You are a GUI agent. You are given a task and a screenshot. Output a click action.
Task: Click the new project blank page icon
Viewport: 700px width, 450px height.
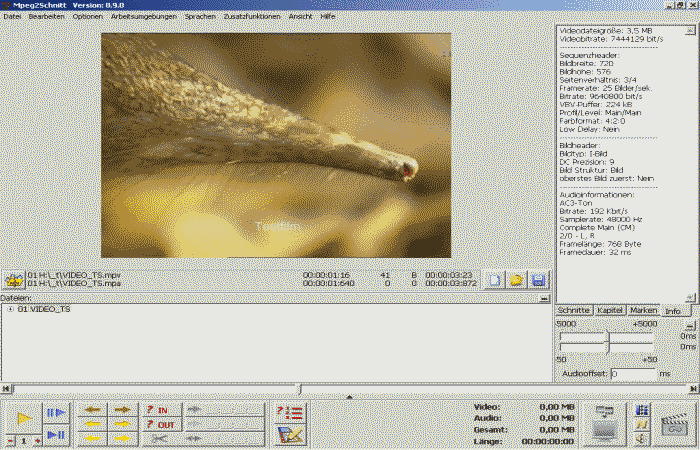[494, 279]
